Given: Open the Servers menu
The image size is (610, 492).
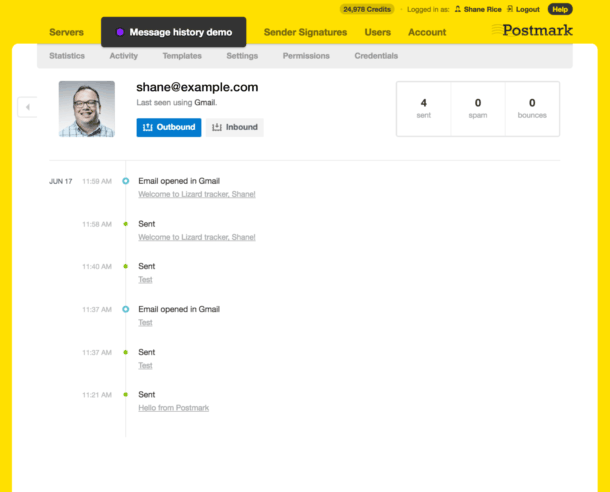Looking at the screenshot, I should click(x=67, y=32).
